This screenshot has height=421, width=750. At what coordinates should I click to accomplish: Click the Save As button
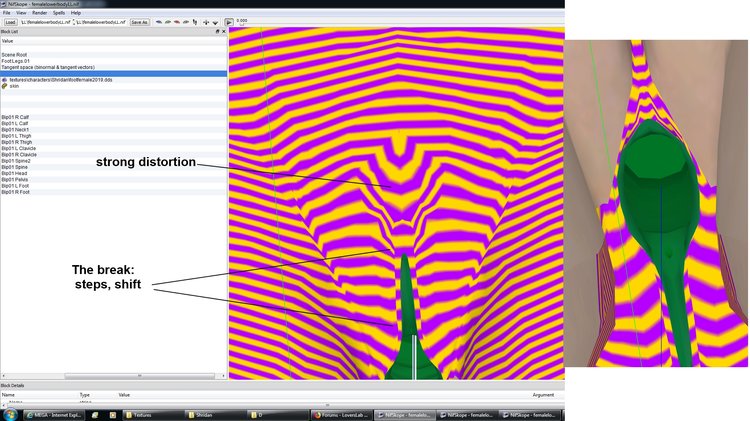tap(139, 22)
